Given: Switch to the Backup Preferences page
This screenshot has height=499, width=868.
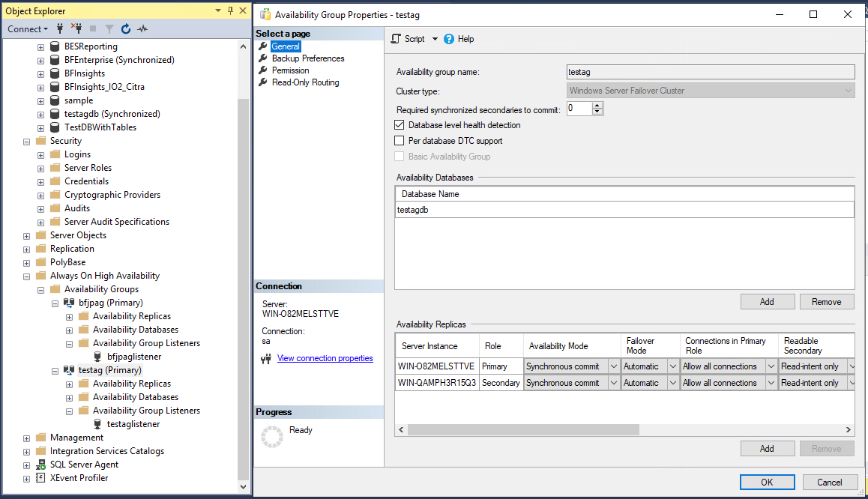Looking at the screenshot, I should click(308, 58).
